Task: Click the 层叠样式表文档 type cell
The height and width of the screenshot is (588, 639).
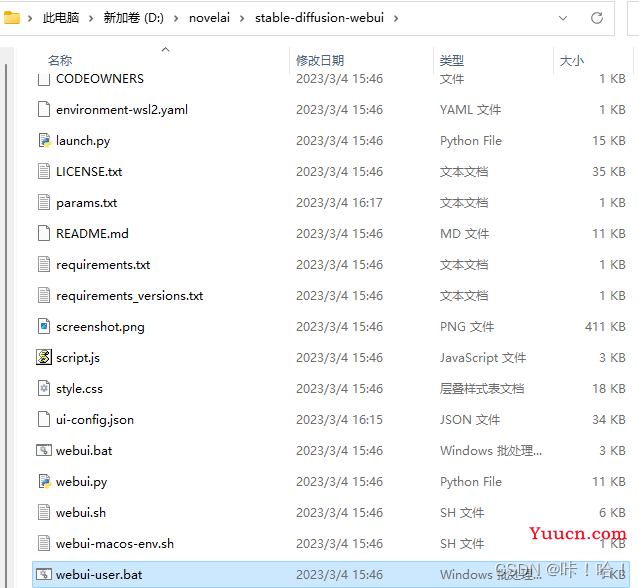Action: [482, 388]
